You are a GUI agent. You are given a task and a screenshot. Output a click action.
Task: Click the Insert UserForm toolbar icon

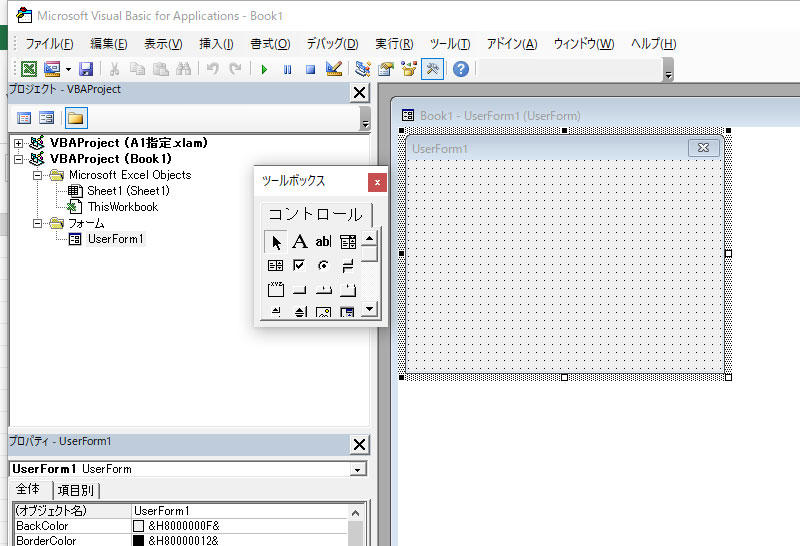point(52,69)
